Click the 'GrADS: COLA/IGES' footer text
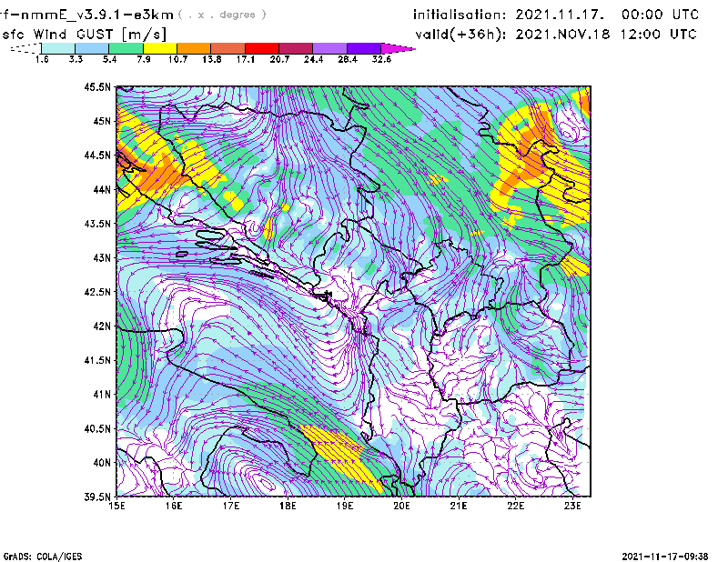The width and height of the screenshot is (728, 562). click(43, 557)
